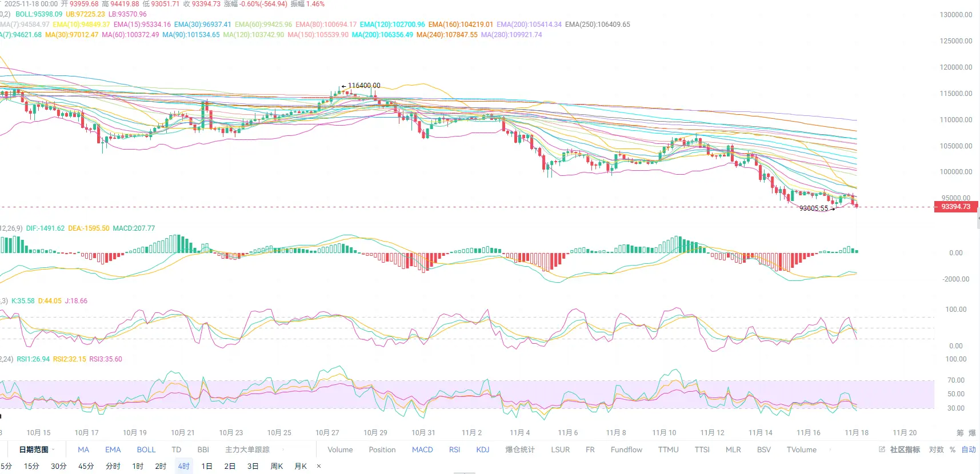Open the 日期范围 date range dropdown

click(37, 449)
